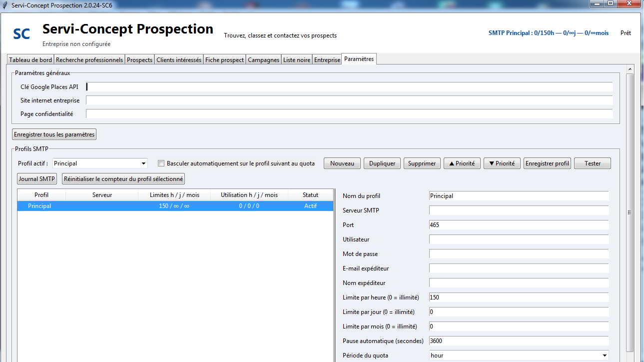The width and height of the screenshot is (644, 362).
Task: Click the feather icon in title bar
Action: 5,4
